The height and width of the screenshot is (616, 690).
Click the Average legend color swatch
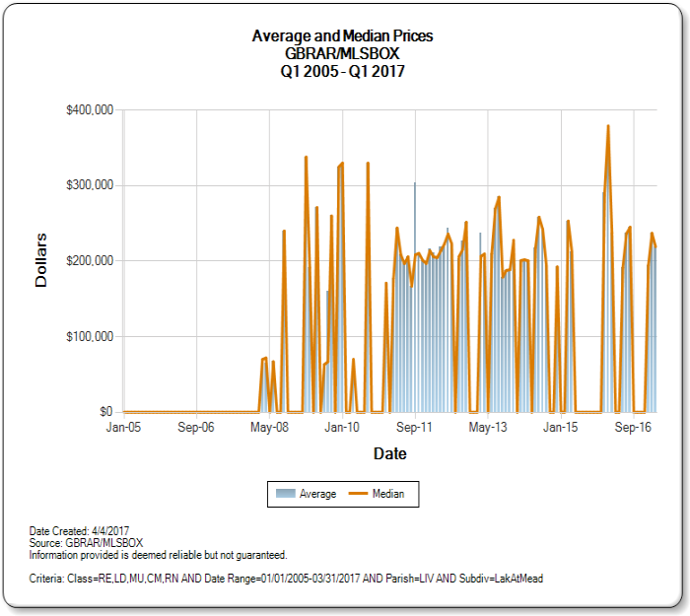click(285, 494)
